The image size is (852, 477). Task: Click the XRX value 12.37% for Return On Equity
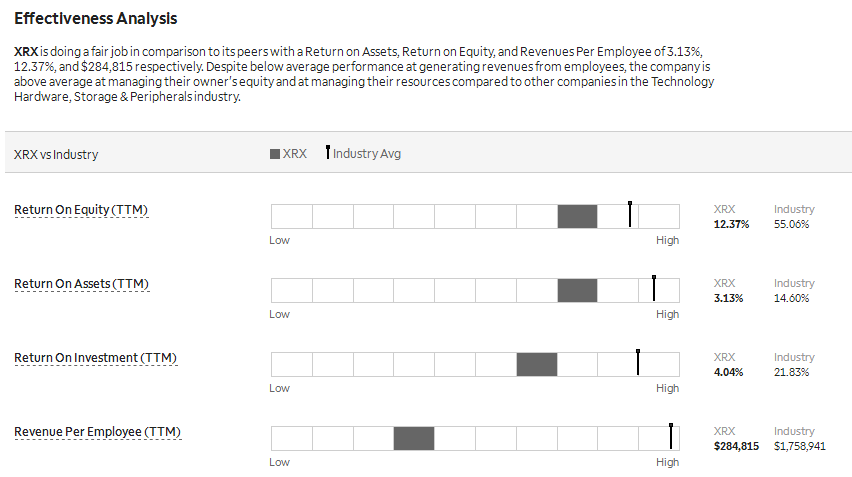pos(731,224)
